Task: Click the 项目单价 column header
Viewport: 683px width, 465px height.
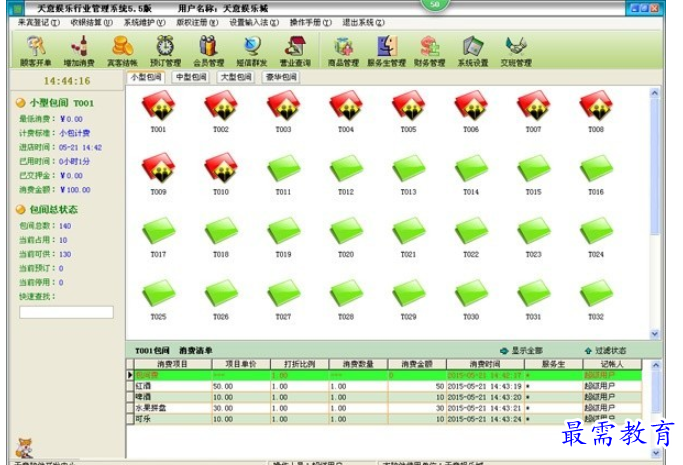Action: click(241, 364)
